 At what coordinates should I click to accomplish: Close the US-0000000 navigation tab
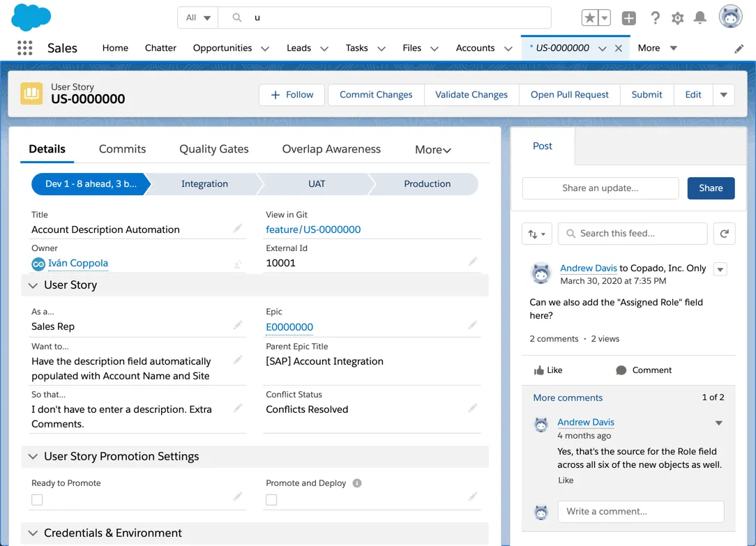coord(619,48)
